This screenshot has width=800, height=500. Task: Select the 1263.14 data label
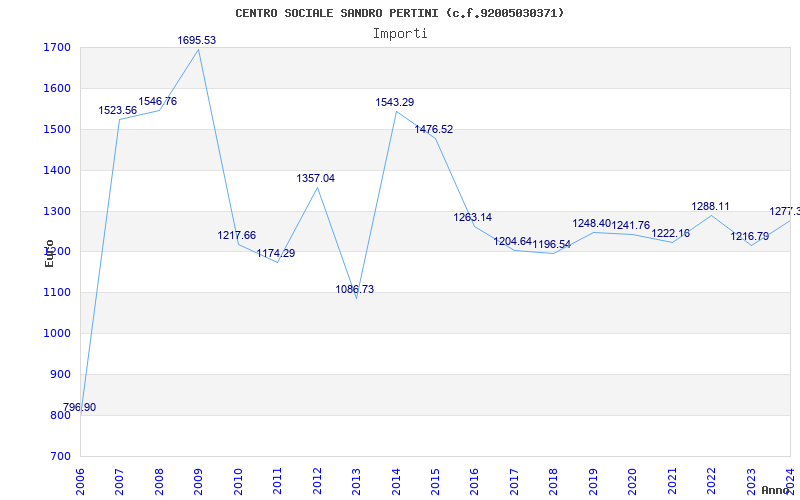(472, 217)
